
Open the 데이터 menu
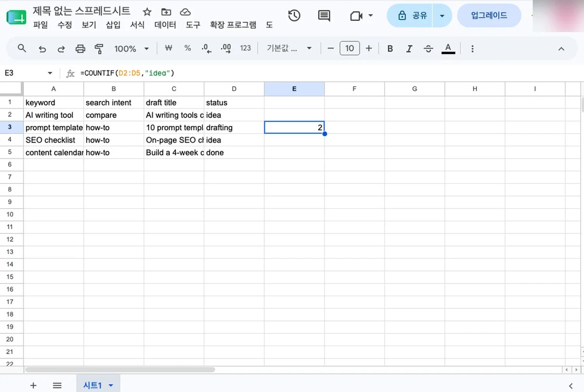pyautogui.click(x=165, y=25)
